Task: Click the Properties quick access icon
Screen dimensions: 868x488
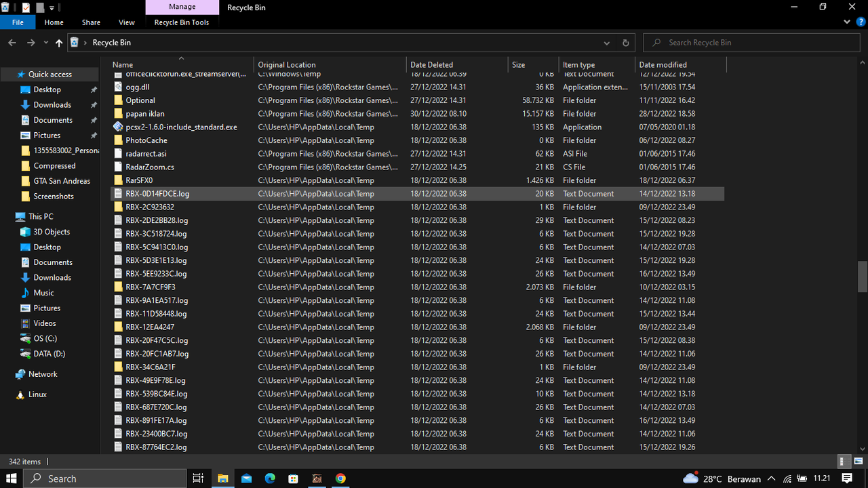Action: [26, 7]
